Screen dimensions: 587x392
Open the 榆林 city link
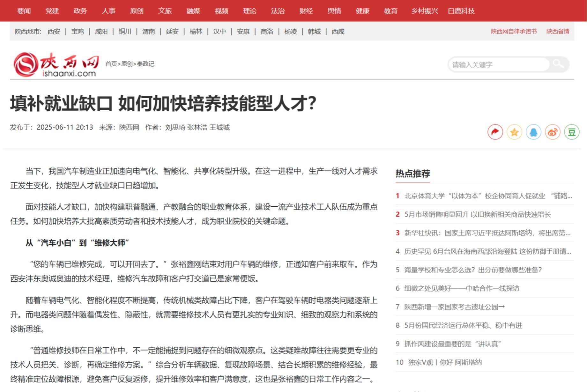tap(196, 31)
